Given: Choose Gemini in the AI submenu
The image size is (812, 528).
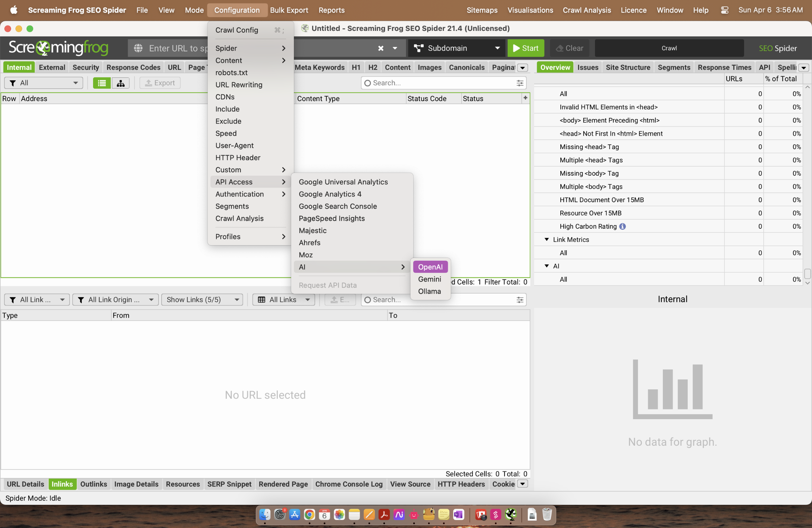Looking at the screenshot, I should [x=429, y=279].
